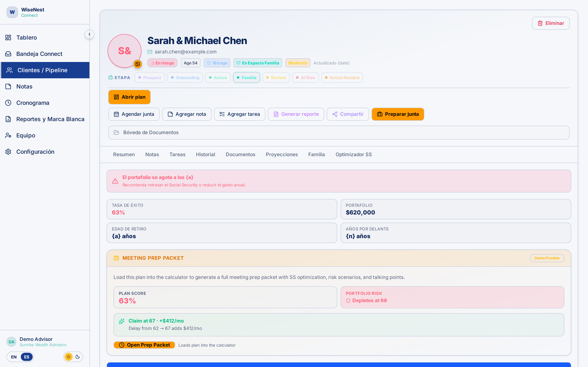Open Configuración gear icon
This screenshot has height=367, width=588.
[8, 152]
